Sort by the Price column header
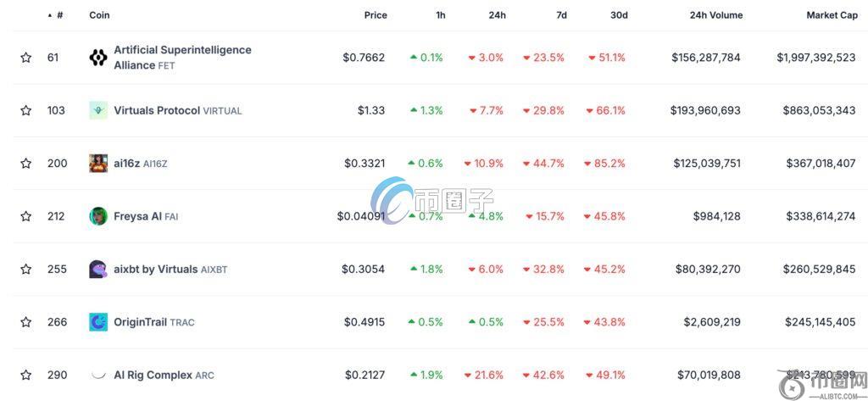The height and width of the screenshot is (401, 868). pos(376,15)
